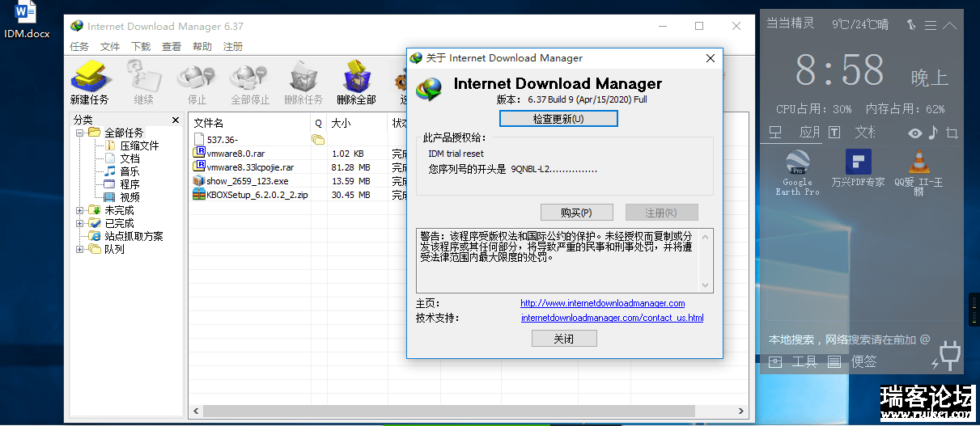This screenshot has height=426, width=980.
Task: Open the 文件 menu
Action: [110, 47]
